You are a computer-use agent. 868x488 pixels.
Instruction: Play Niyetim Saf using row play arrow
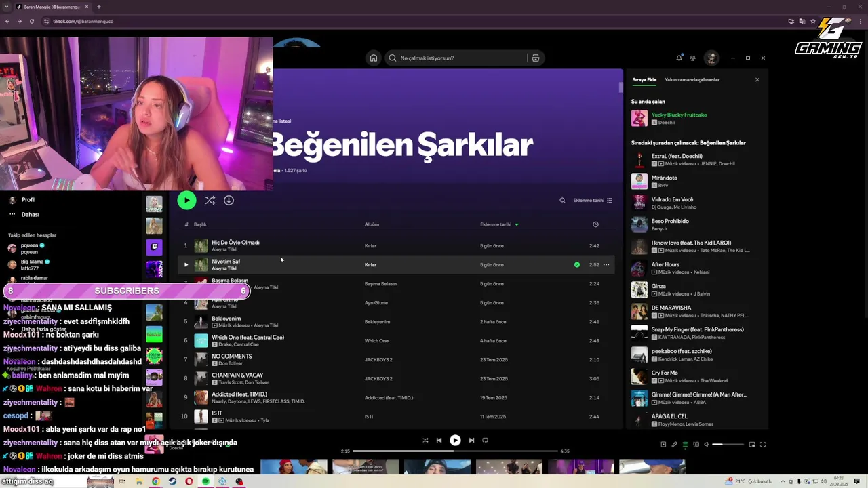pyautogui.click(x=186, y=264)
